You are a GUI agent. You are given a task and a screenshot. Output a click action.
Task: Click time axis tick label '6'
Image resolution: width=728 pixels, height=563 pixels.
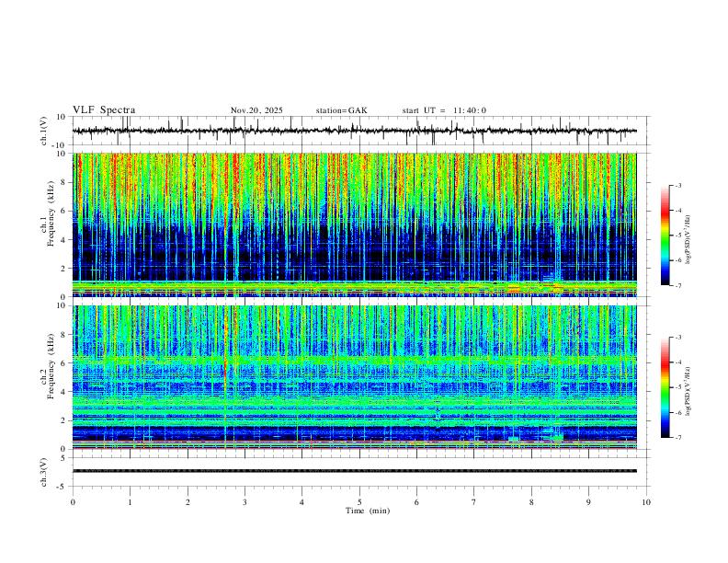[x=417, y=502]
